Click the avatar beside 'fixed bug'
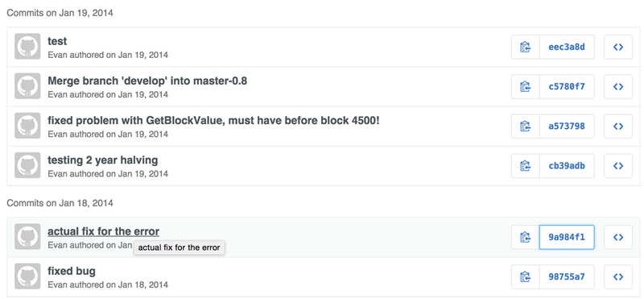 (27, 276)
